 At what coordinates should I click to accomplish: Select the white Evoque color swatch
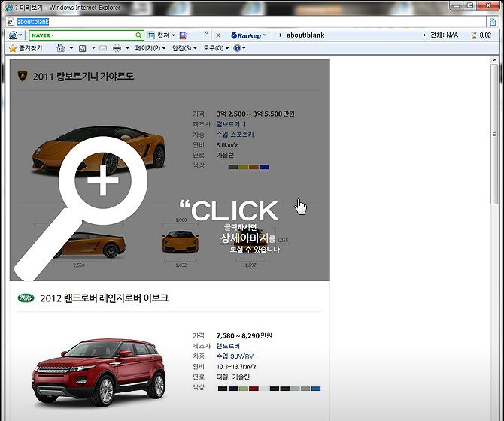click(264, 389)
